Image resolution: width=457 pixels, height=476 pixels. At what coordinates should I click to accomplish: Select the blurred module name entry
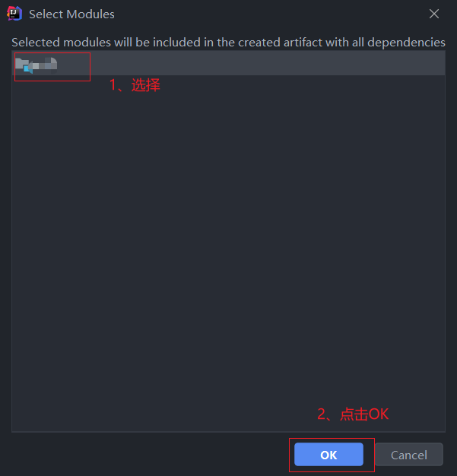coord(44,65)
